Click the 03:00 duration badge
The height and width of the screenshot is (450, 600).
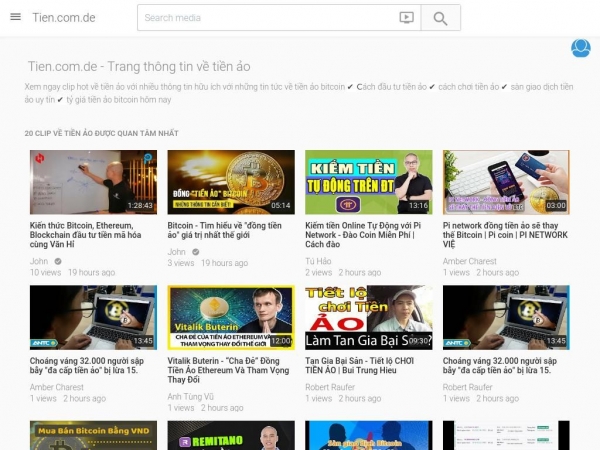click(x=556, y=205)
